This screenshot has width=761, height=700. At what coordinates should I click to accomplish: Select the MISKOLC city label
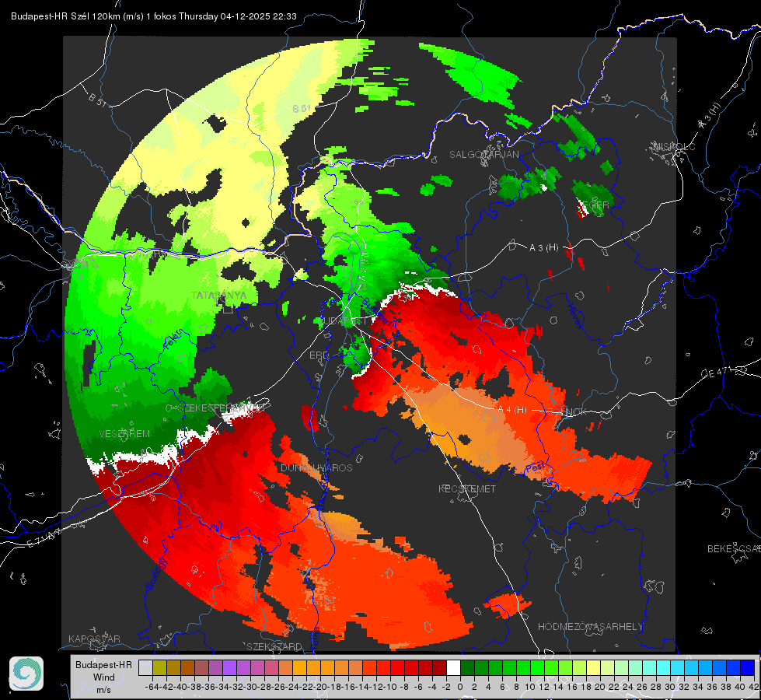674,146
